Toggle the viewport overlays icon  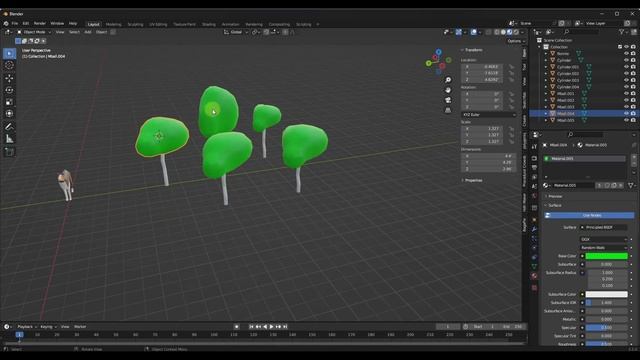(x=473, y=32)
